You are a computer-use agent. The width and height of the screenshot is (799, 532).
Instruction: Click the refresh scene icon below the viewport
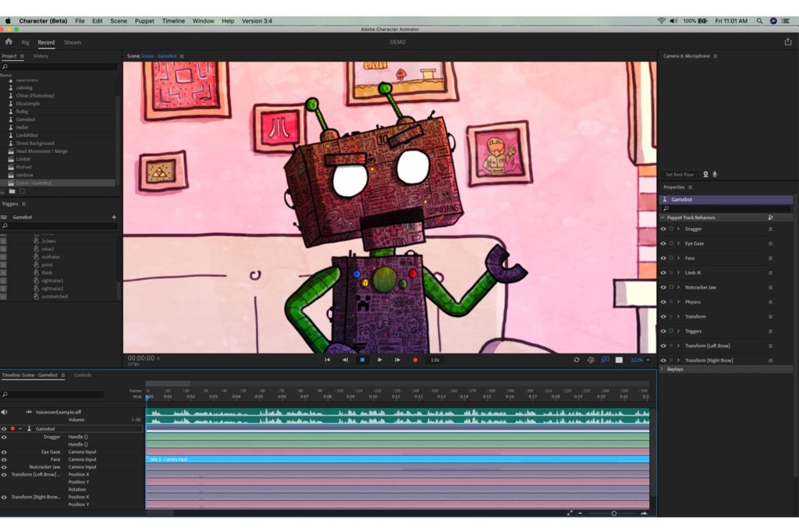(x=577, y=360)
